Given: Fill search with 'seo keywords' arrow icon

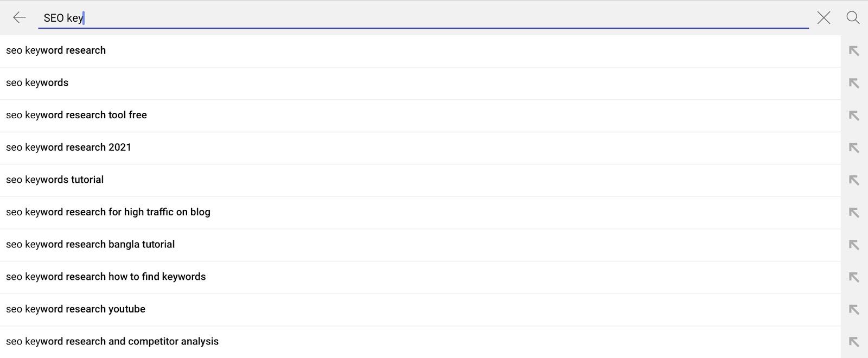Looking at the screenshot, I should coord(854,83).
